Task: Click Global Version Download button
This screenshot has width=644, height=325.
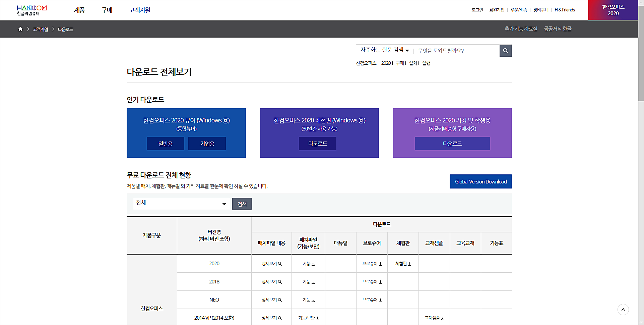Action: (481, 181)
